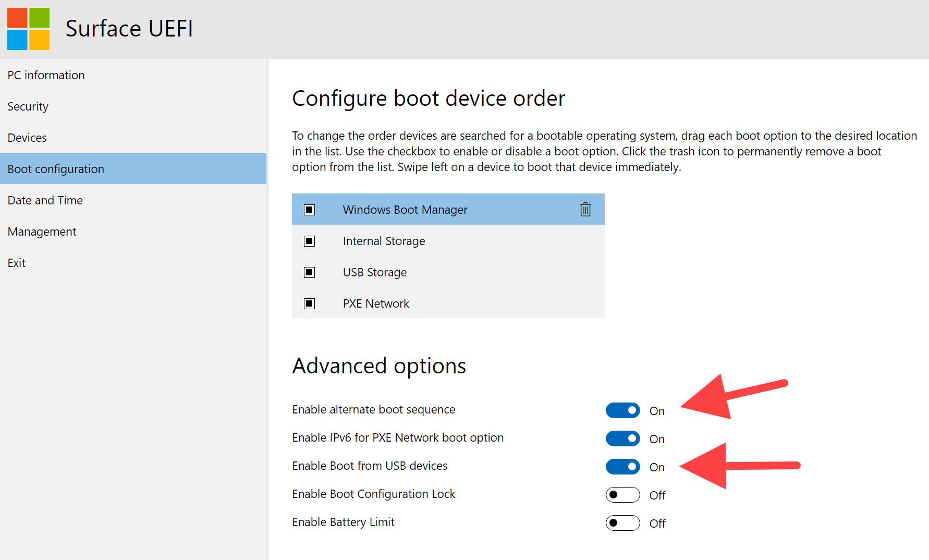
Task: Select the USB Storage boot entry
Action: [448, 272]
